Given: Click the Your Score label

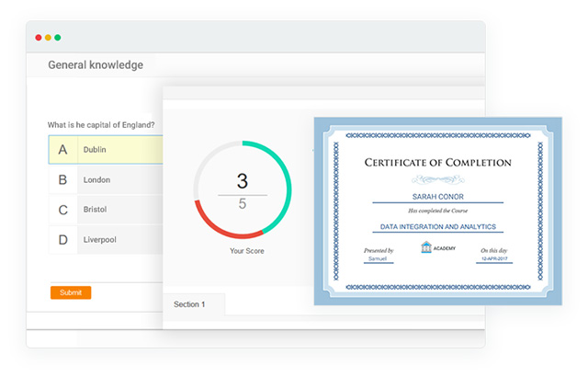Looking at the screenshot, I should coord(247,251).
